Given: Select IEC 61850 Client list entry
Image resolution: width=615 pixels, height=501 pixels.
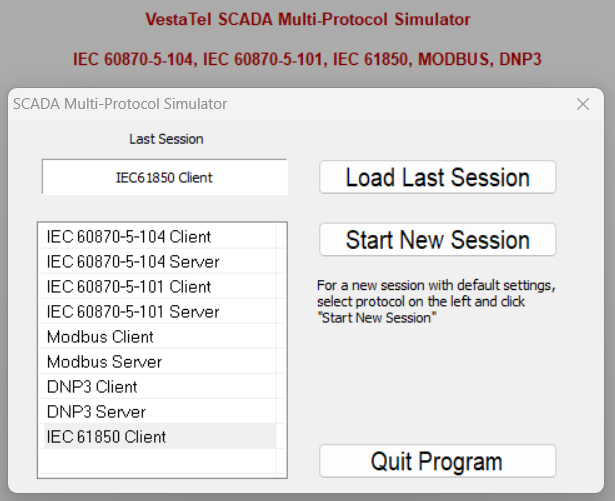Looking at the screenshot, I should click(x=107, y=437).
